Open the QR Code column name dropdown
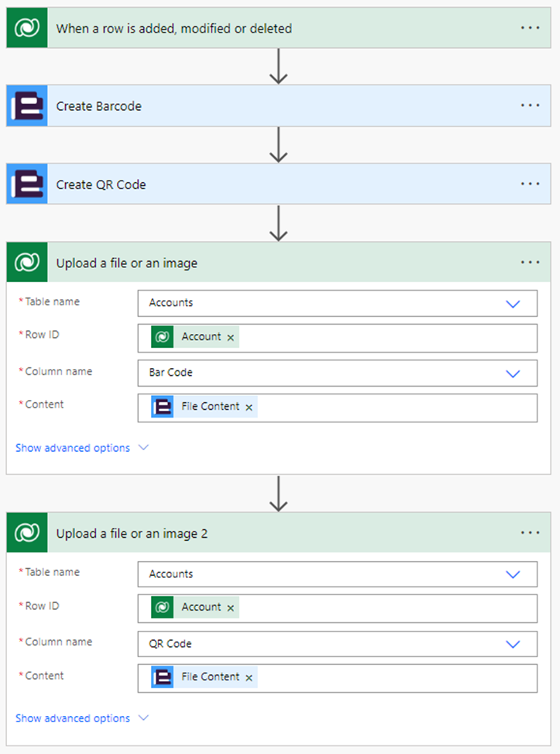This screenshot has width=560, height=754. click(512, 644)
